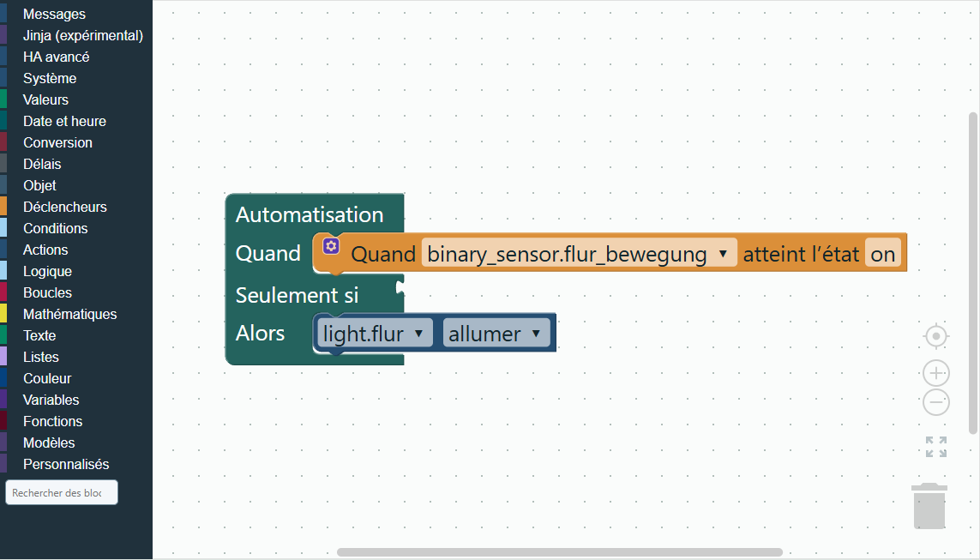Image resolution: width=980 pixels, height=560 pixels.
Task: Open the Boucles category
Action: click(x=76, y=292)
